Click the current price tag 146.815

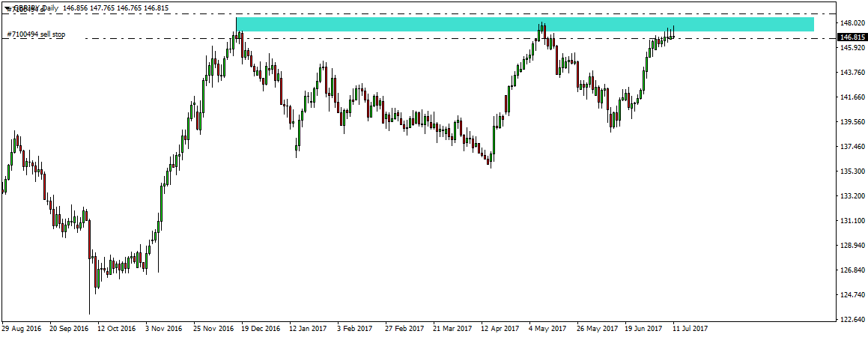[852, 37]
